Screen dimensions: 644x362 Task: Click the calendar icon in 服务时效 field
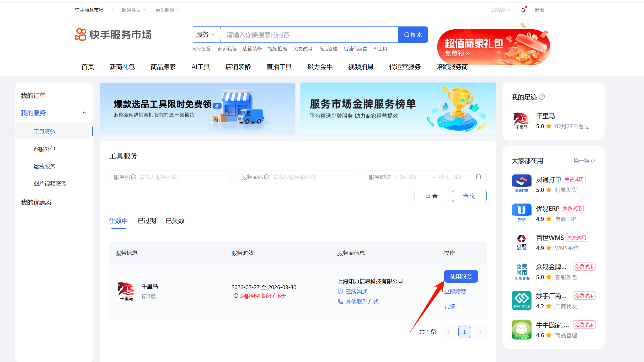(x=478, y=177)
